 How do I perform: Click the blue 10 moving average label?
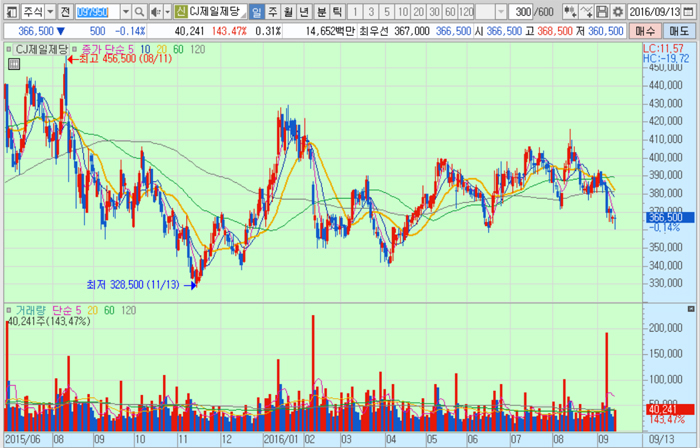click(x=145, y=50)
